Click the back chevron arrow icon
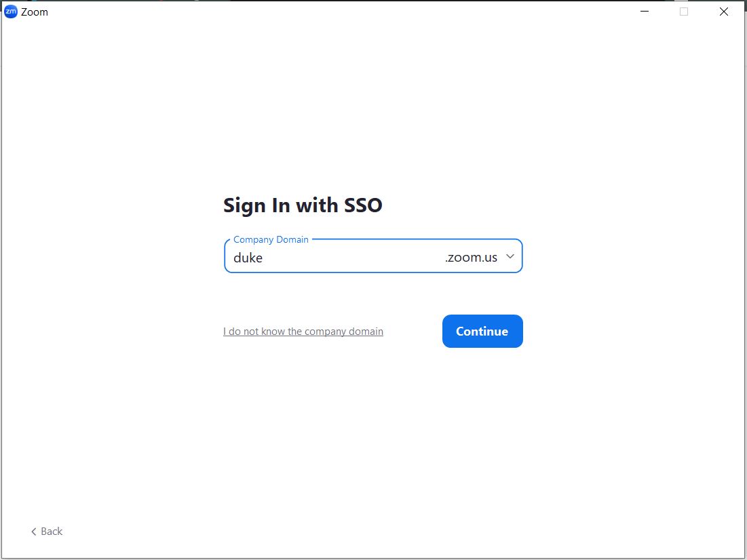 [x=33, y=532]
